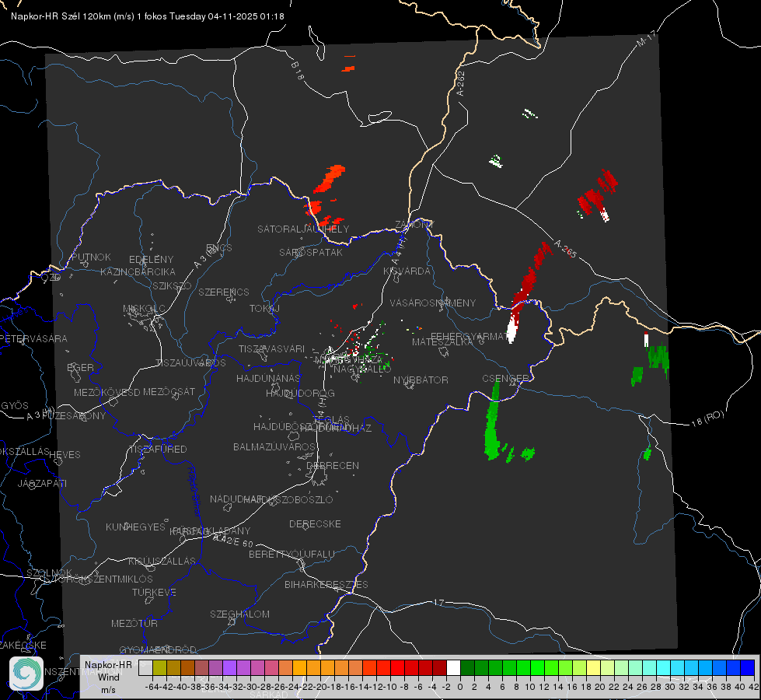The width and height of the screenshot is (761, 700).
Task: Click the MISKOLC city label
Action: point(144,309)
